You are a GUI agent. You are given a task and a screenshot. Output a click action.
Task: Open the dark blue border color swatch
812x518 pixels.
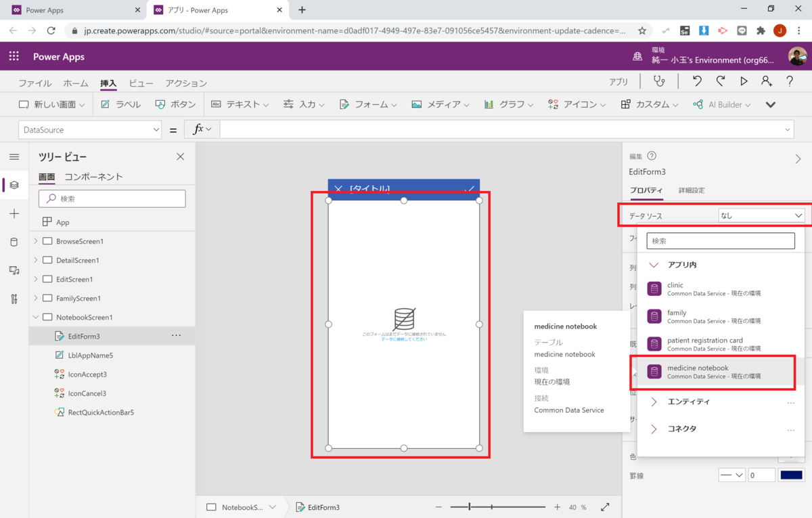[791, 475]
